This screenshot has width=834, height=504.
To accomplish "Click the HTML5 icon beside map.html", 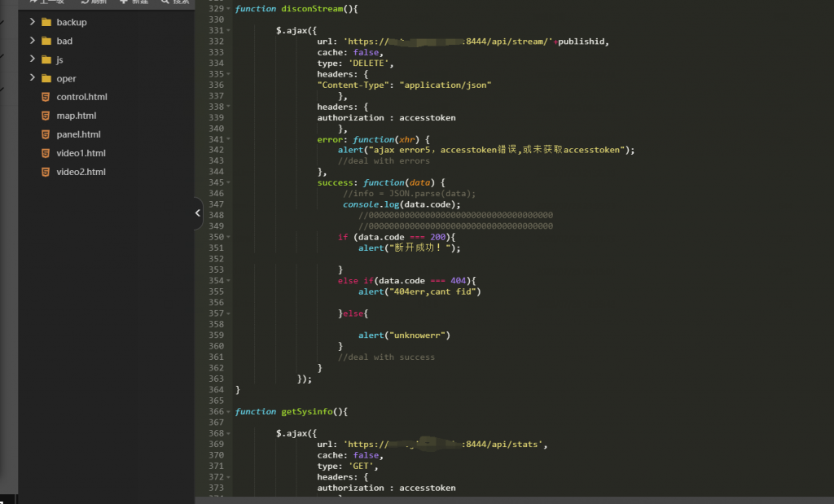I will 46,116.
